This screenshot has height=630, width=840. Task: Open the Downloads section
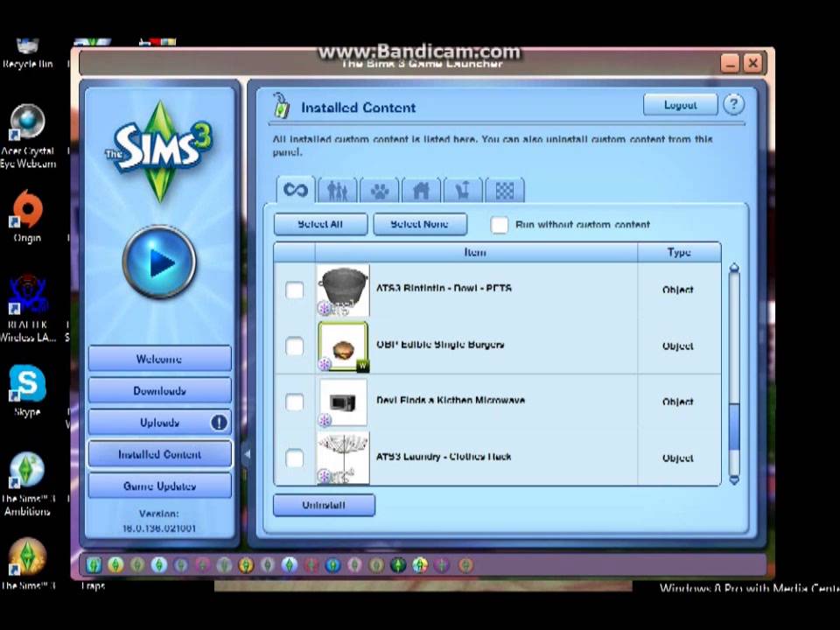click(159, 390)
